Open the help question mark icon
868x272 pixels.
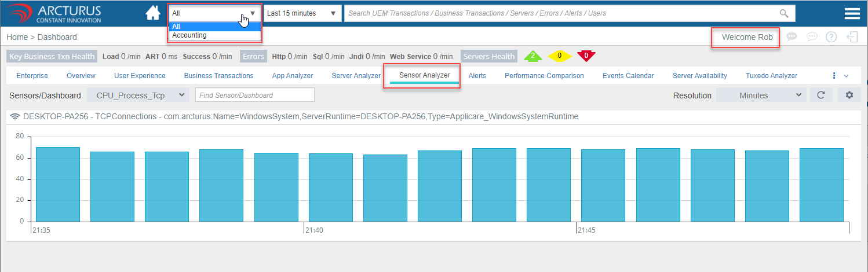(x=831, y=37)
